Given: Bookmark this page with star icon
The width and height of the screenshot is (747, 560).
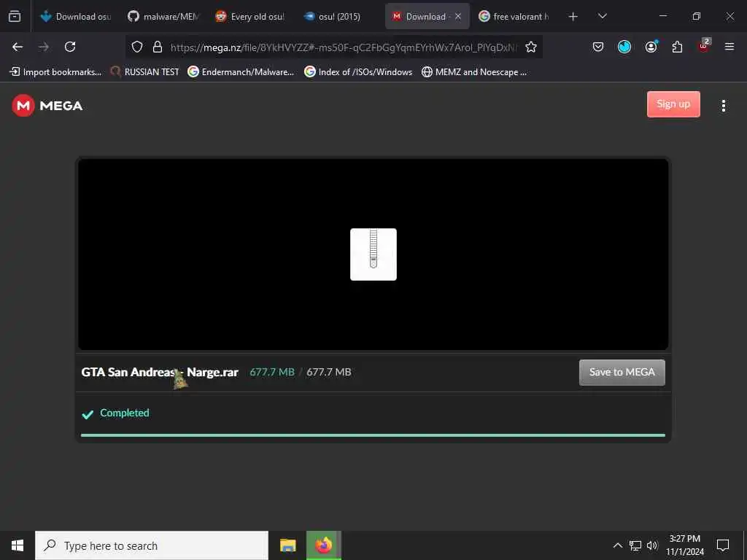Looking at the screenshot, I should (x=531, y=47).
